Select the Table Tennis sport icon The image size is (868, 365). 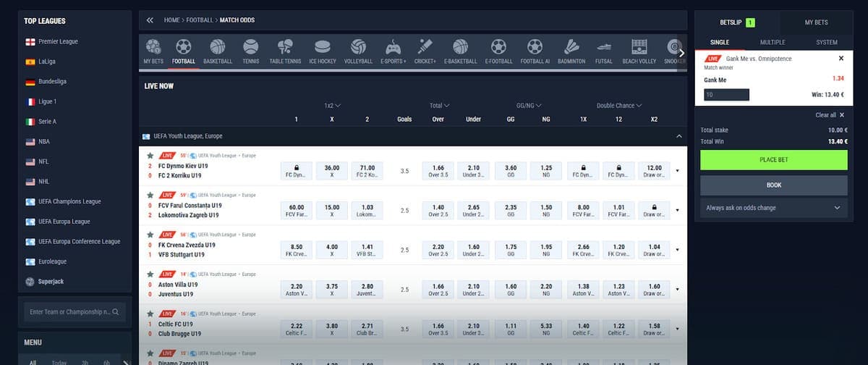click(x=285, y=48)
